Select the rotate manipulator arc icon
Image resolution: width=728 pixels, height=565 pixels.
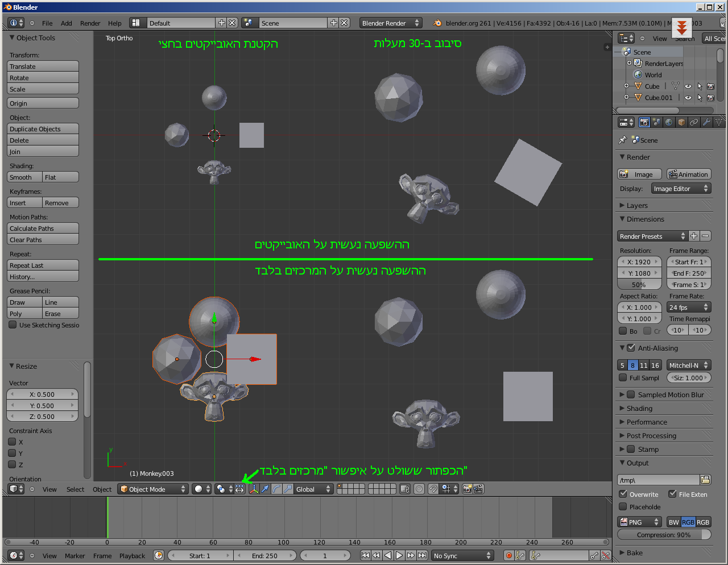coord(276,489)
